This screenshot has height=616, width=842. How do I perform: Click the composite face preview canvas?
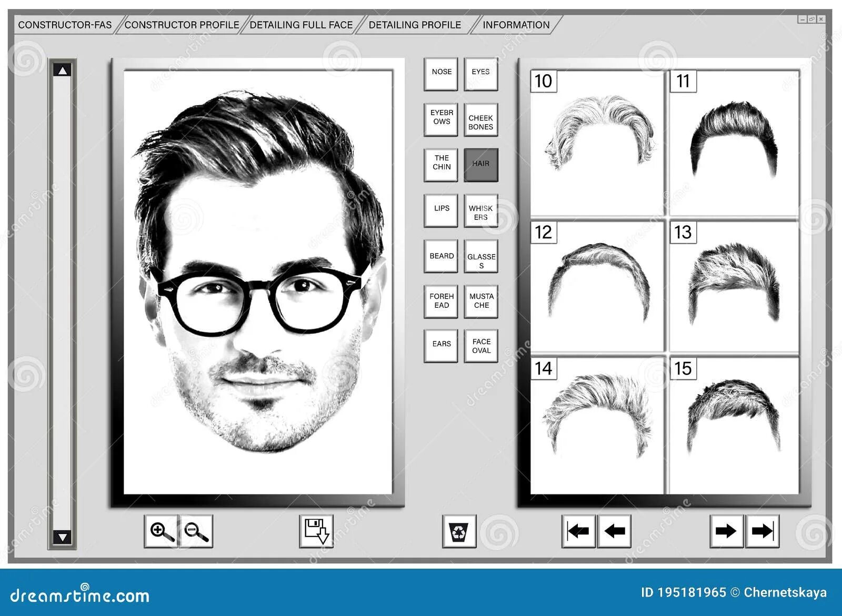point(258,282)
